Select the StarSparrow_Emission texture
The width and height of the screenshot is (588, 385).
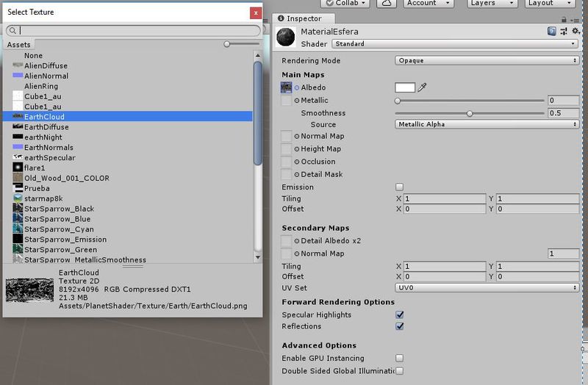point(127,240)
